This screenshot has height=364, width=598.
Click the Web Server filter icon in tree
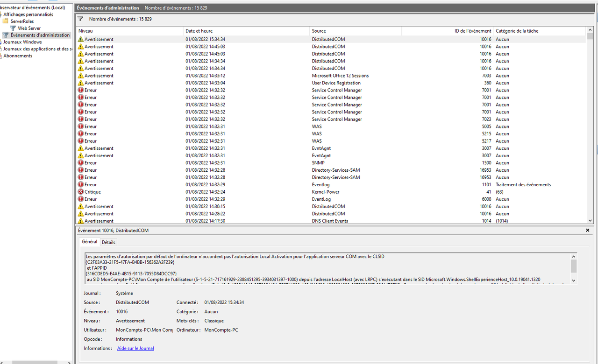click(x=13, y=28)
